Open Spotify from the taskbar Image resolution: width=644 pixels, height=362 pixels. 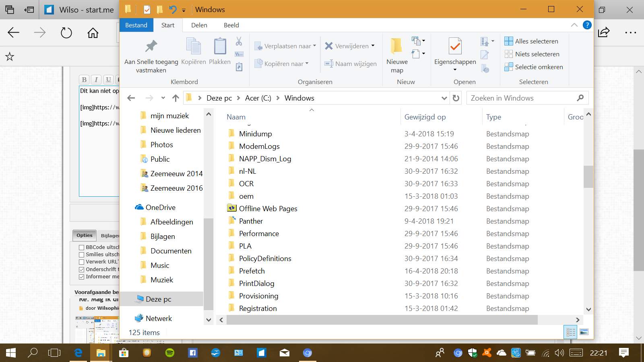[170, 353]
